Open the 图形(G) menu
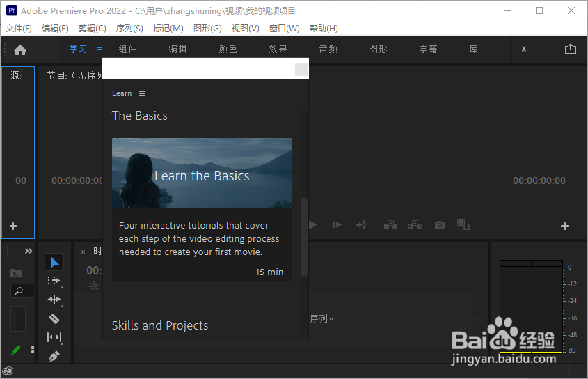This screenshot has height=379, width=588. coord(207,28)
